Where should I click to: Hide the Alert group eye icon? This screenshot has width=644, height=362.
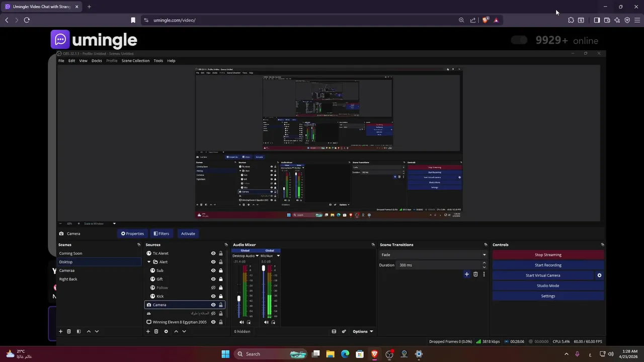point(213,262)
